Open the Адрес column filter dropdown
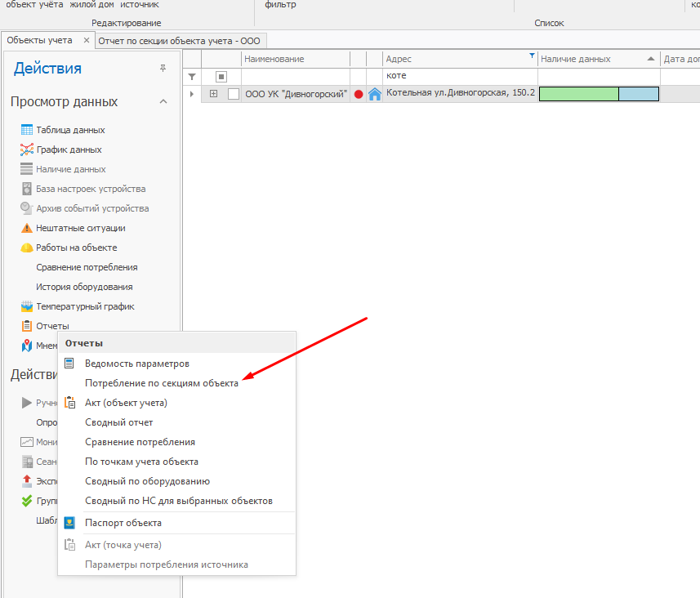The image size is (700, 598). point(532,56)
